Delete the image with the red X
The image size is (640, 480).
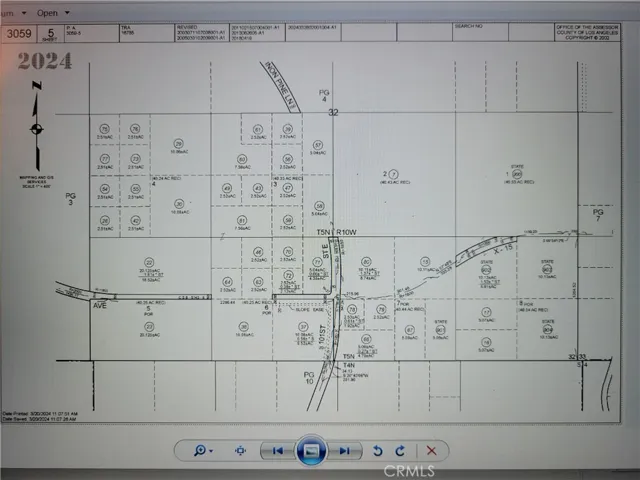point(431,451)
